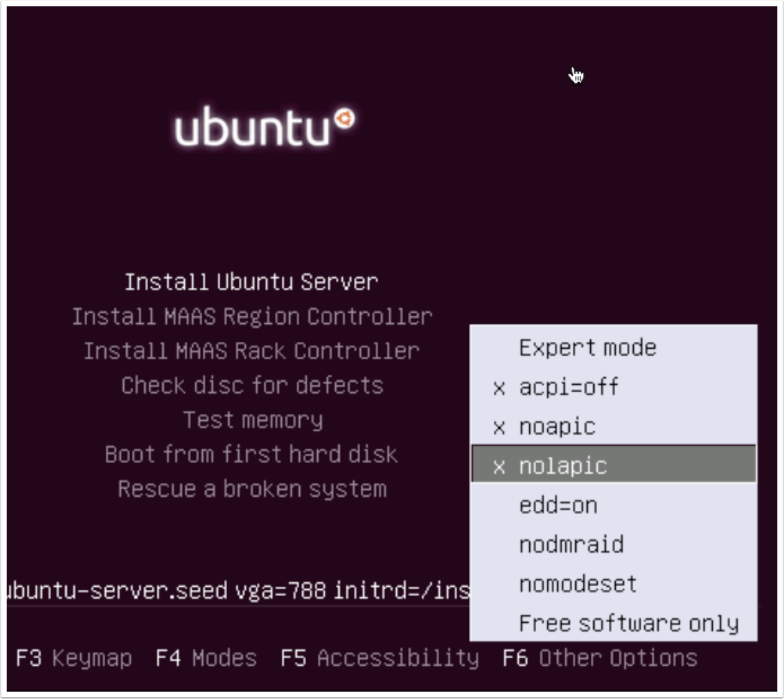784x699 pixels.
Task: Click the F6 Other Options label
Action: click(600, 658)
